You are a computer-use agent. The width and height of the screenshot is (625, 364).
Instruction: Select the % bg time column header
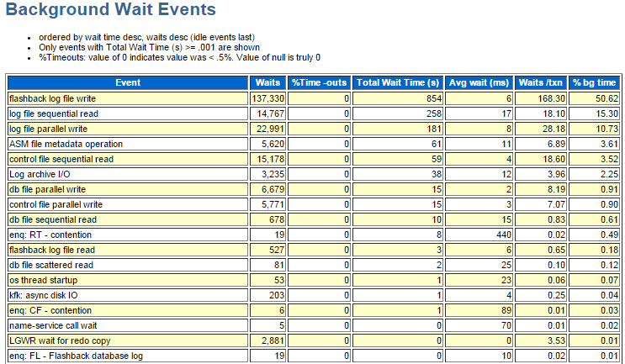[x=595, y=83]
